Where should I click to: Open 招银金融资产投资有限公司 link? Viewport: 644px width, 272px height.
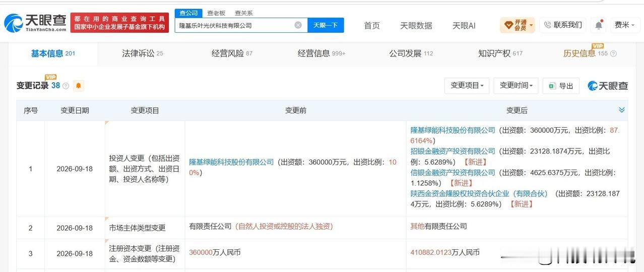pyautogui.click(x=453, y=151)
